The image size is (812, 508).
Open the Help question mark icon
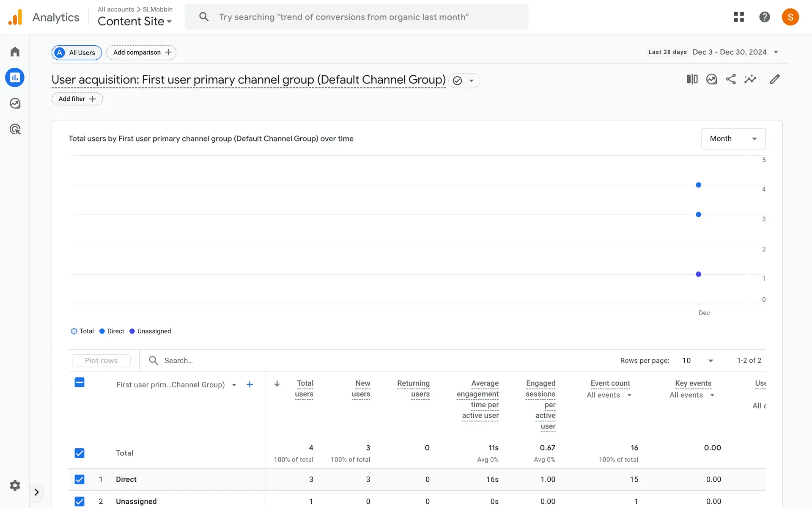[x=764, y=17]
